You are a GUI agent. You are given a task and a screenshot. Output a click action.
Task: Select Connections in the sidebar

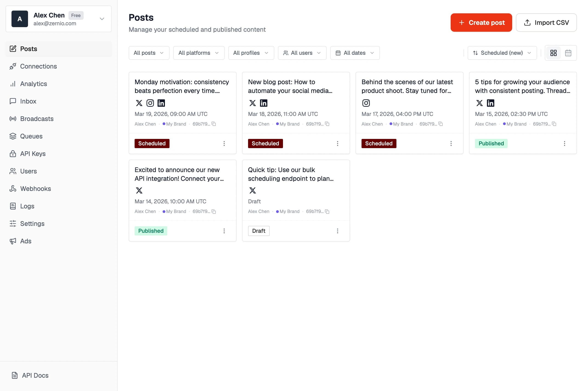coord(38,66)
